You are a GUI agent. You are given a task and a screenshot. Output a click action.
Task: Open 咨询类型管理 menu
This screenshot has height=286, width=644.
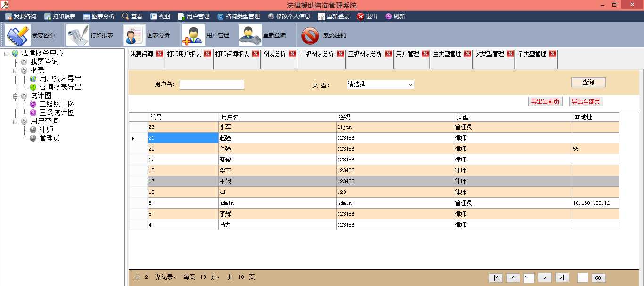point(239,16)
